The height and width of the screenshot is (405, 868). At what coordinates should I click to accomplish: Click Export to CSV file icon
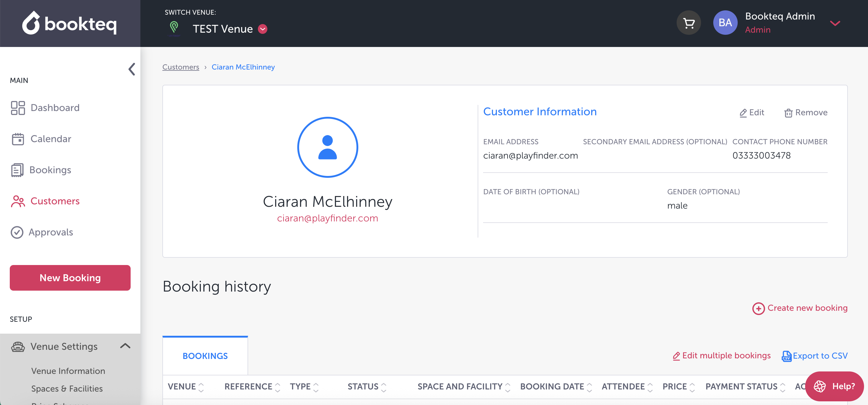(786, 356)
